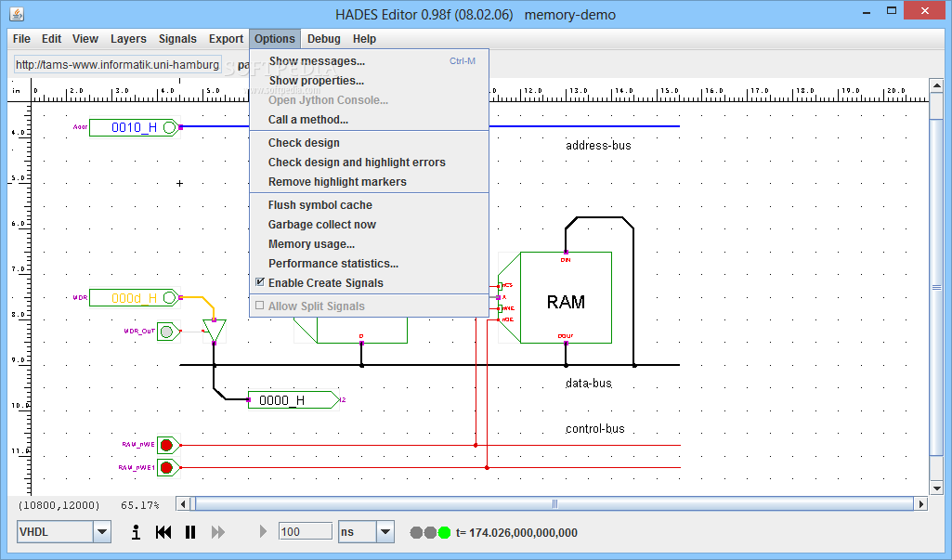Click the Addr 0010_H input circle

pos(169,127)
